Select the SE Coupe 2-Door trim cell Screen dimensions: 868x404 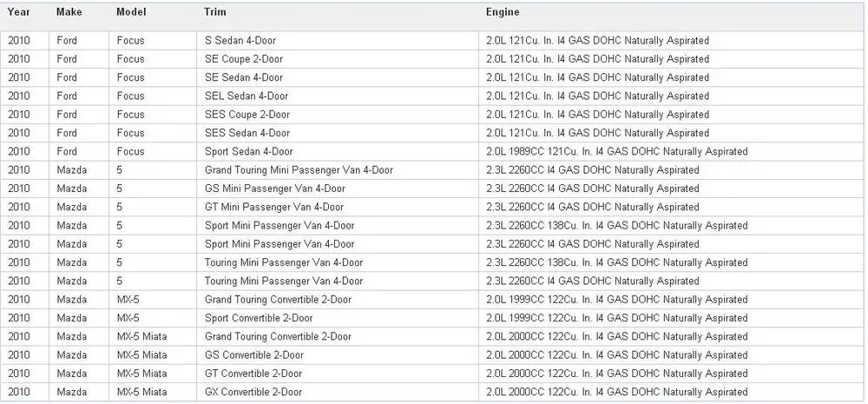point(337,59)
